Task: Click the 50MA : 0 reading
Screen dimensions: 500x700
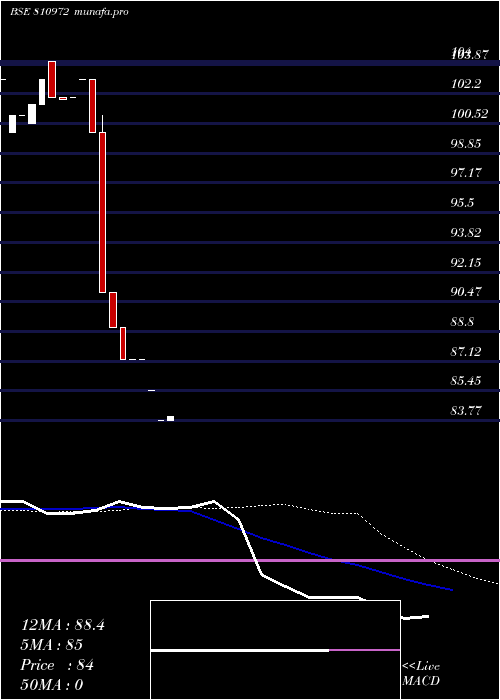Action: point(52,685)
